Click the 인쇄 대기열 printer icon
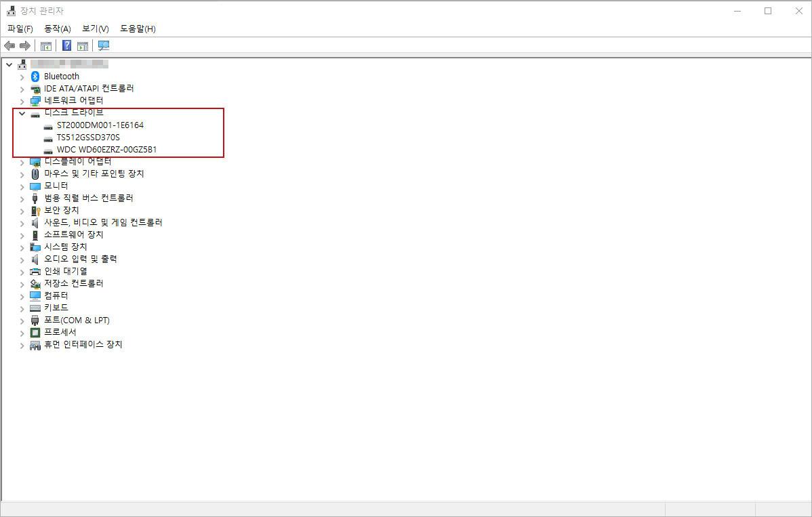The image size is (812, 517). click(x=35, y=272)
